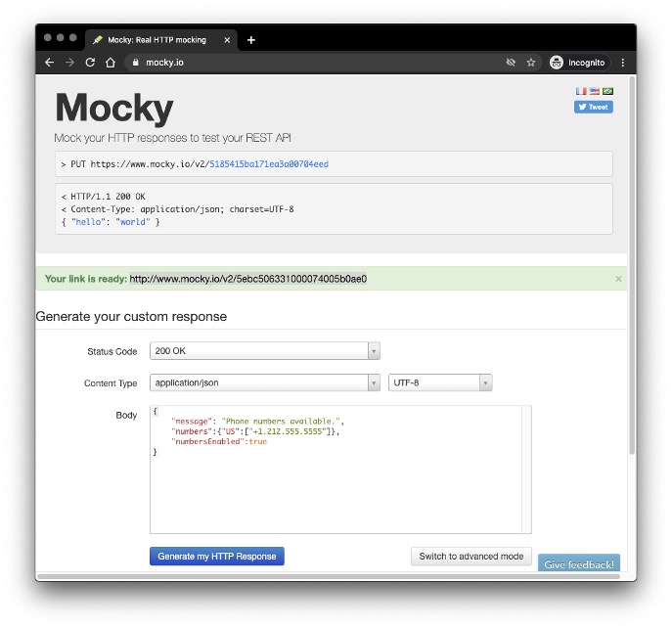This screenshot has width=672, height=628.
Task: Dismiss the 'Your link is ready' alert
Action: pyautogui.click(x=618, y=279)
